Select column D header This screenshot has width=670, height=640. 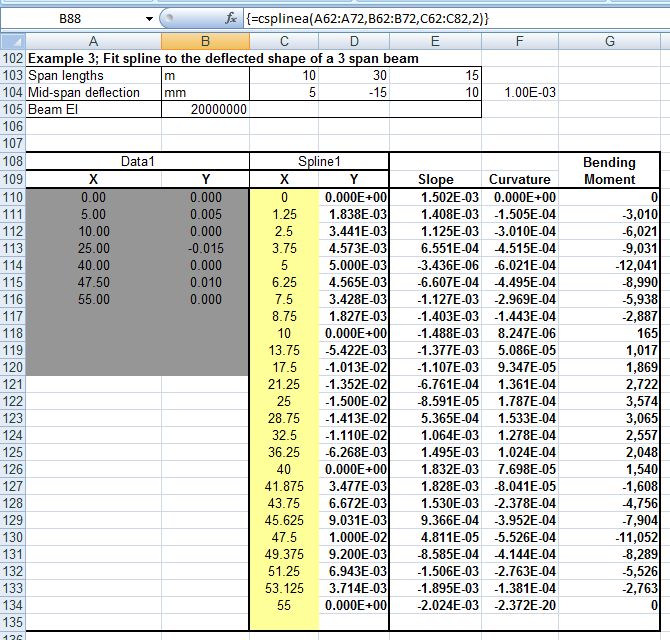[354, 41]
